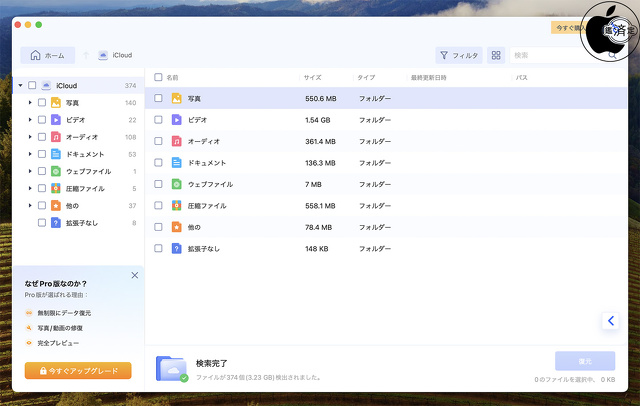Sort by 名前 column header
Viewport: 640px width, 406px height.
(x=172, y=78)
